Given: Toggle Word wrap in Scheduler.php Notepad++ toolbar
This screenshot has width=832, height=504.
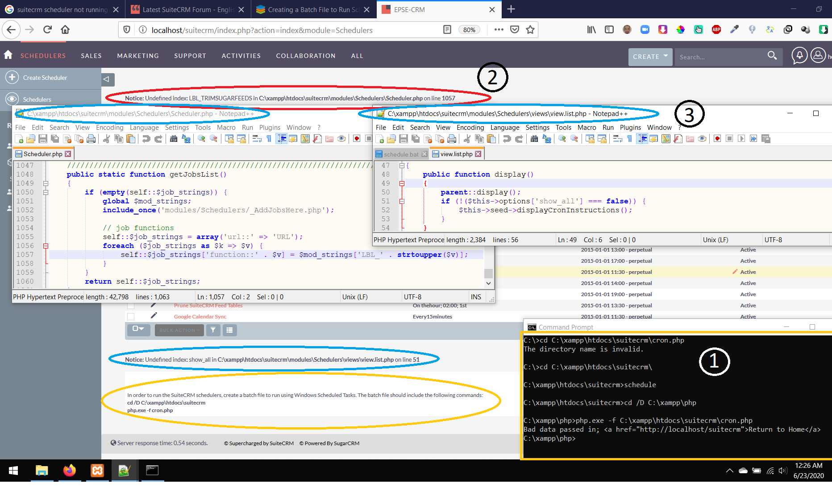Looking at the screenshot, I should click(257, 139).
